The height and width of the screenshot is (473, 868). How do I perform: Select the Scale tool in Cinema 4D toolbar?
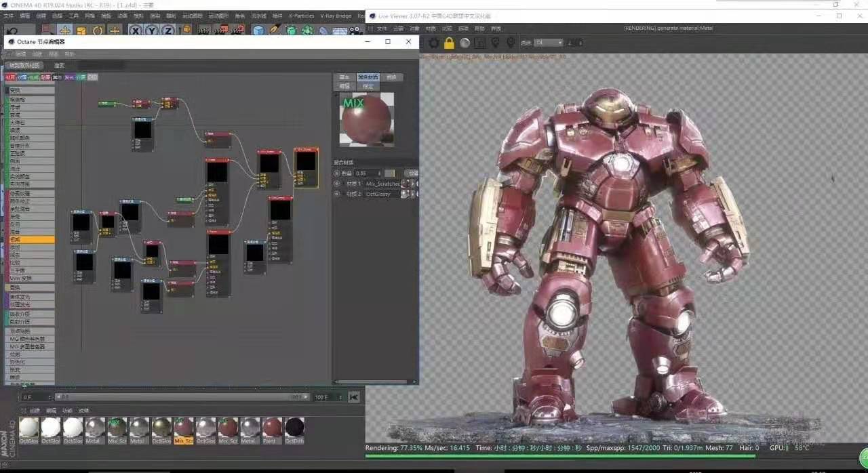click(x=81, y=30)
